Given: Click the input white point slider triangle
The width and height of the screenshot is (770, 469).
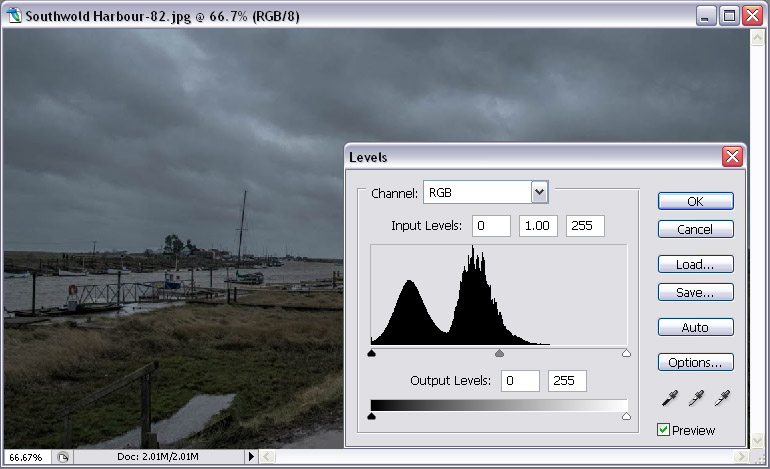Looking at the screenshot, I should pos(626,353).
